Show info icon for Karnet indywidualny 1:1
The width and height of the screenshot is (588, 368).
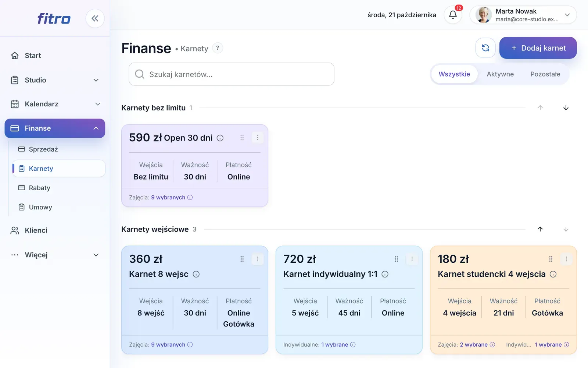(385, 274)
